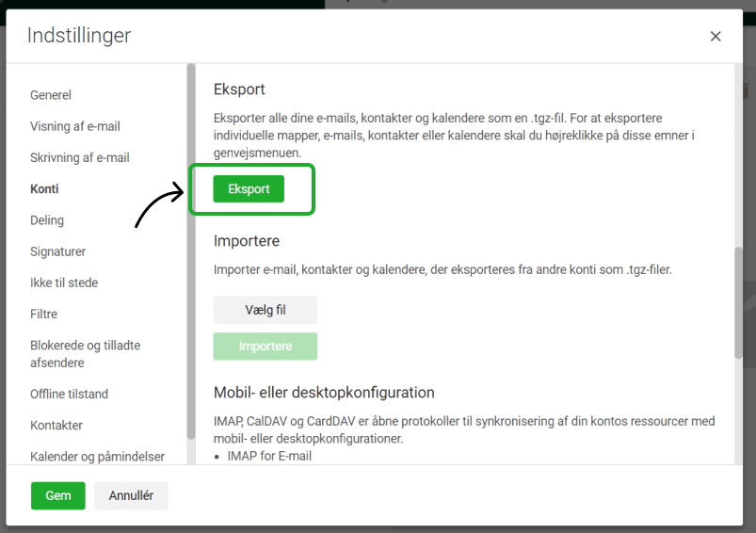Click the green Eksport button
This screenshot has width=756, height=533.
(249, 189)
